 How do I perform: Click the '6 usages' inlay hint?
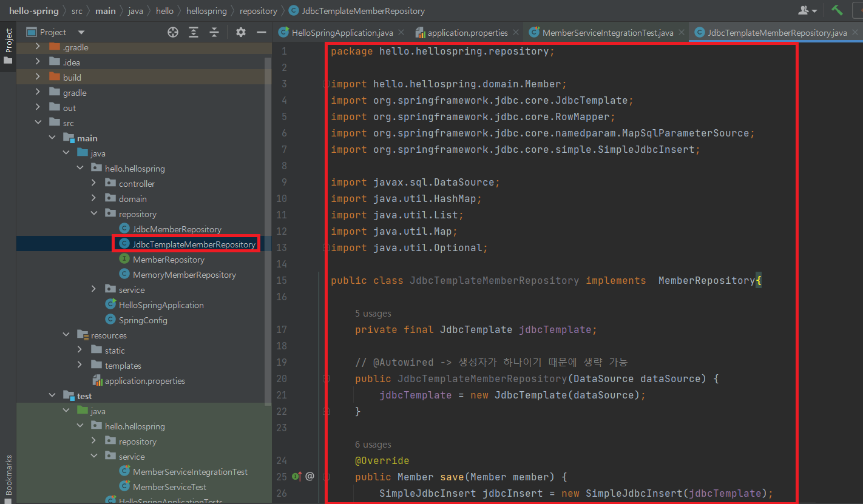(373, 445)
